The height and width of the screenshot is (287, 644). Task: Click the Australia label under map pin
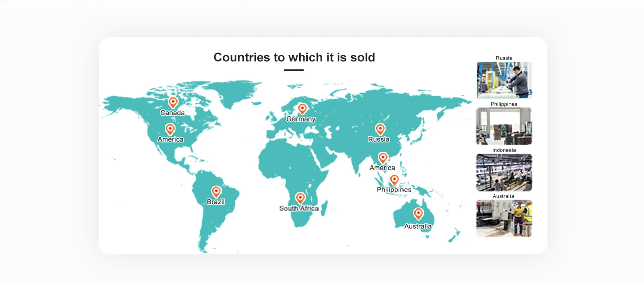pyautogui.click(x=418, y=226)
